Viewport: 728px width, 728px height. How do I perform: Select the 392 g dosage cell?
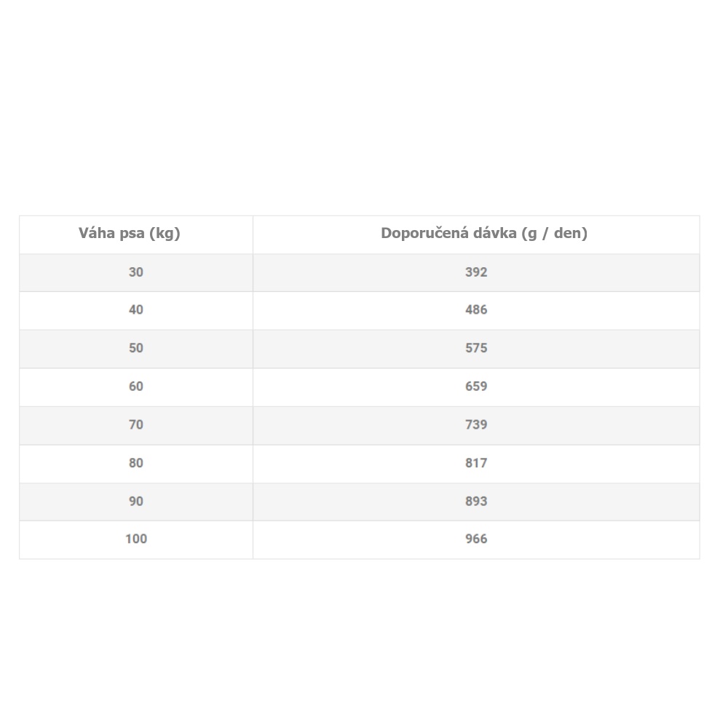click(x=476, y=272)
